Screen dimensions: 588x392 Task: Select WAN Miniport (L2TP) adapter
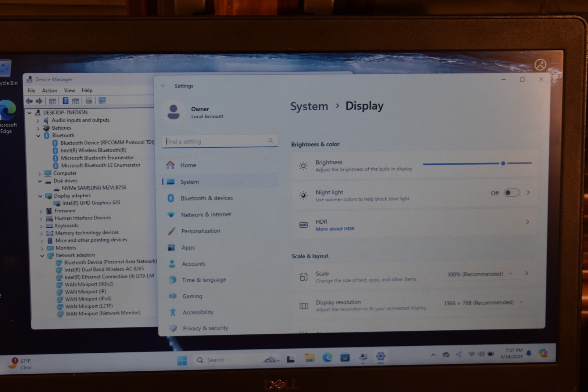89,306
